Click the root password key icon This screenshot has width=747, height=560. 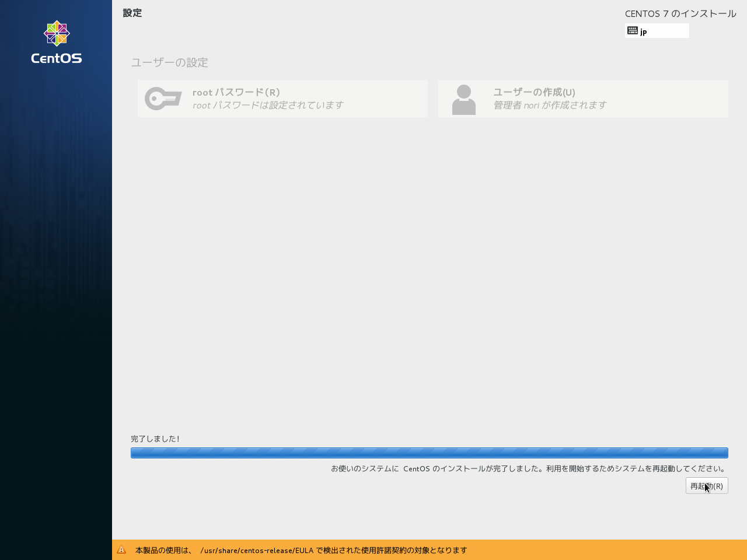click(x=163, y=99)
